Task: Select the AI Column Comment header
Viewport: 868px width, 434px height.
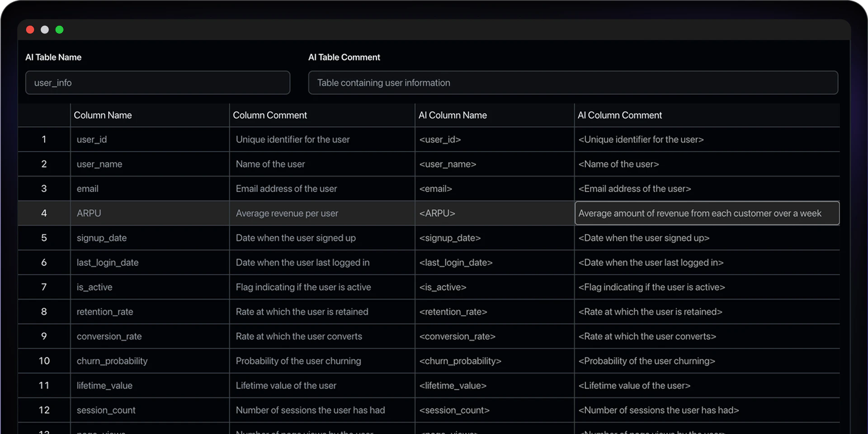Action: [x=620, y=115]
